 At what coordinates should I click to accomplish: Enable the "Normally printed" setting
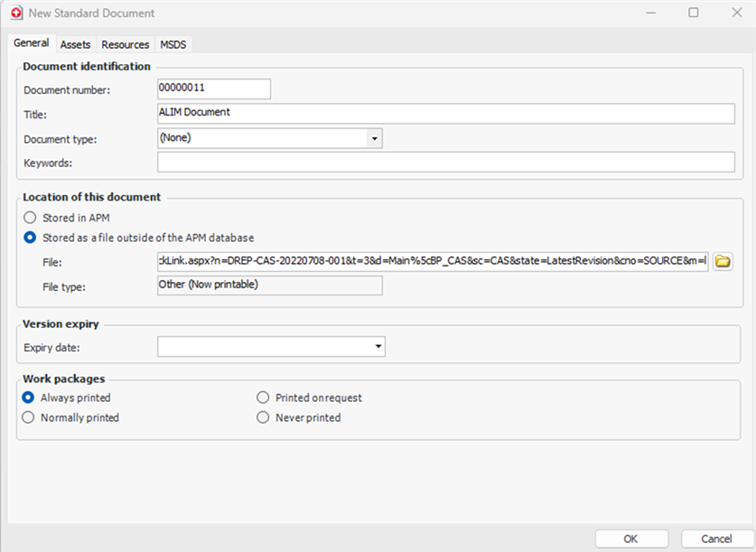[28, 417]
